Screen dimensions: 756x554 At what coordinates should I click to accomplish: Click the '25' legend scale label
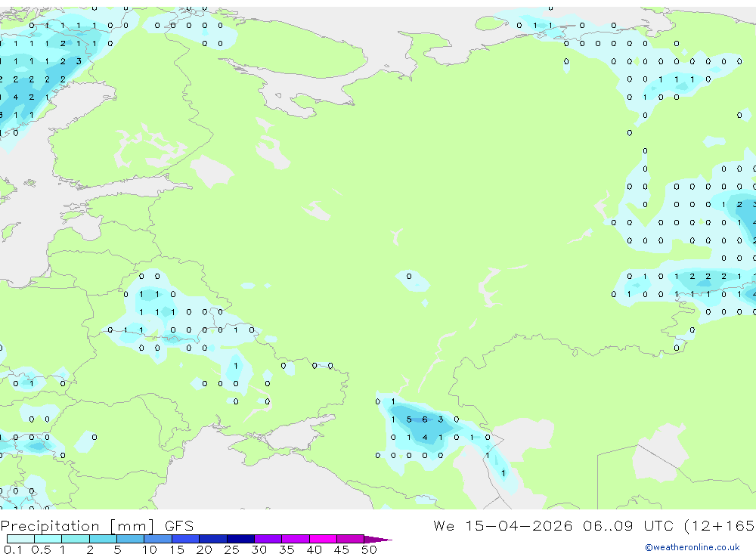231,549
